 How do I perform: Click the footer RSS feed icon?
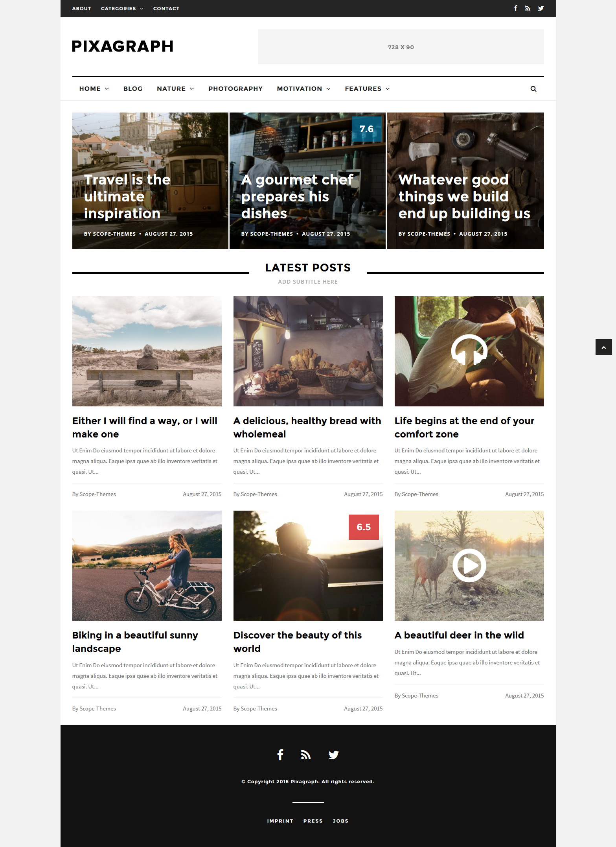click(306, 755)
